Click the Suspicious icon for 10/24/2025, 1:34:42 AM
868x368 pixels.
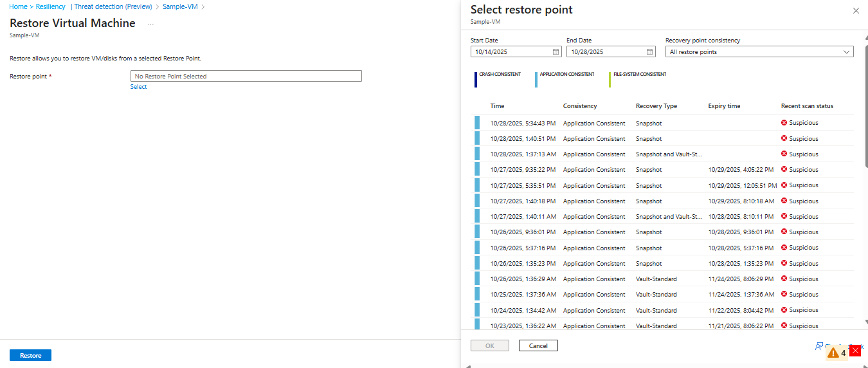784,310
